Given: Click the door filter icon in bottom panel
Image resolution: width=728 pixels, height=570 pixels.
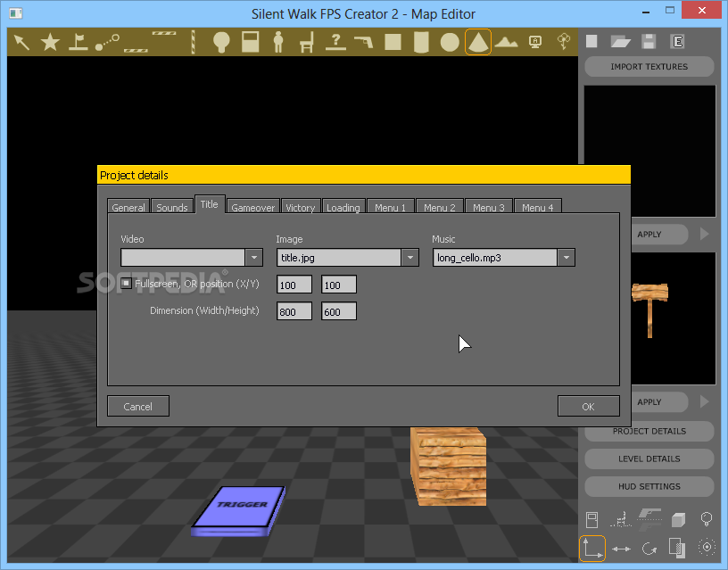Looking at the screenshot, I should pos(592,520).
